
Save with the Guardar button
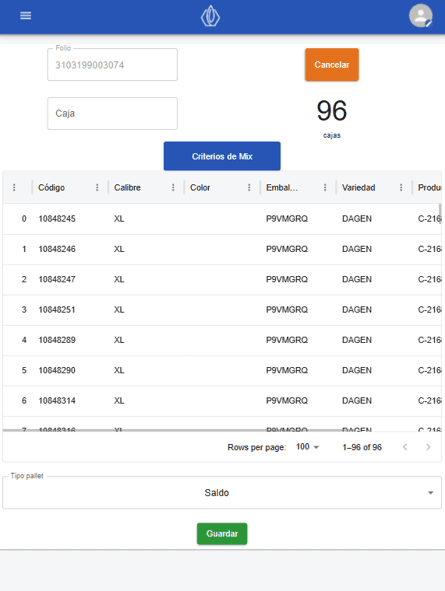point(222,533)
